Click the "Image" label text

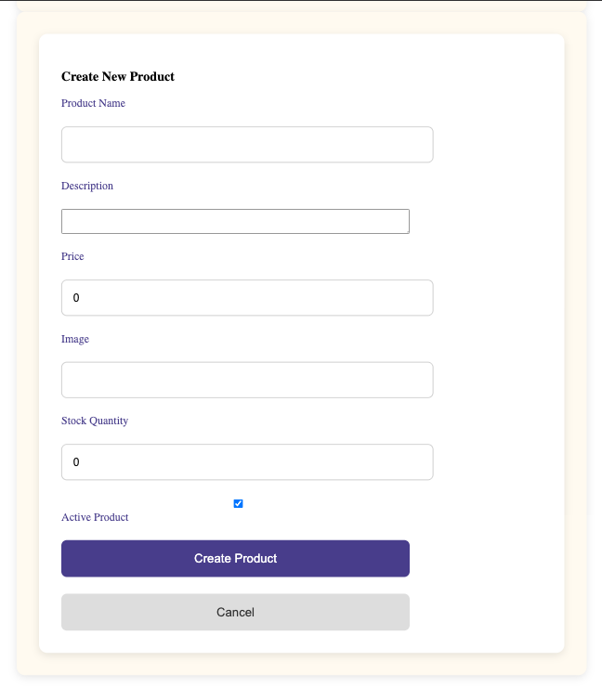tap(75, 339)
